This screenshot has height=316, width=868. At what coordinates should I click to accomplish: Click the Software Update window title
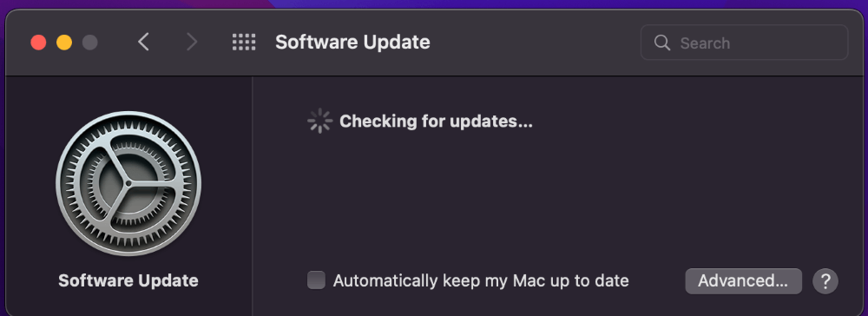(352, 43)
